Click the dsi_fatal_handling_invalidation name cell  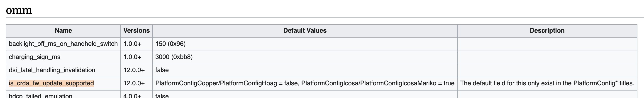tap(63, 70)
